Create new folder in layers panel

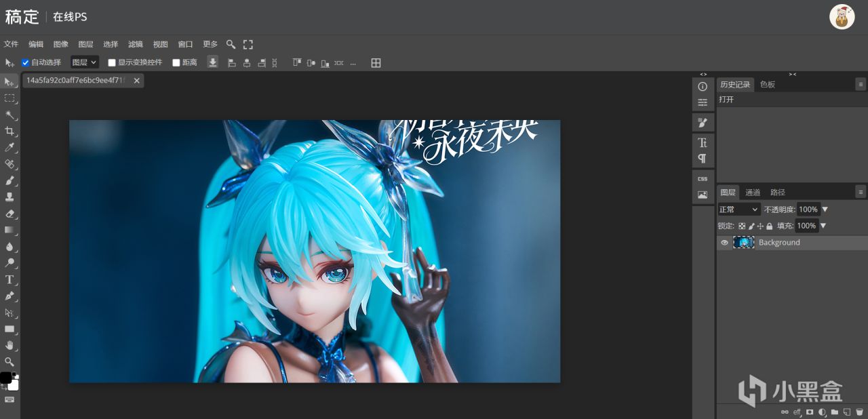(834, 412)
